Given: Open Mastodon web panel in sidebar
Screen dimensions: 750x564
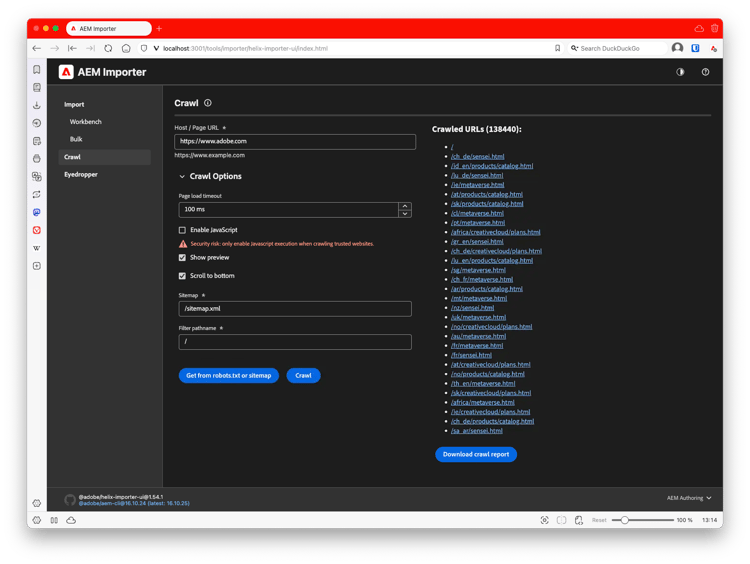Looking at the screenshot, I should (37, 212).
